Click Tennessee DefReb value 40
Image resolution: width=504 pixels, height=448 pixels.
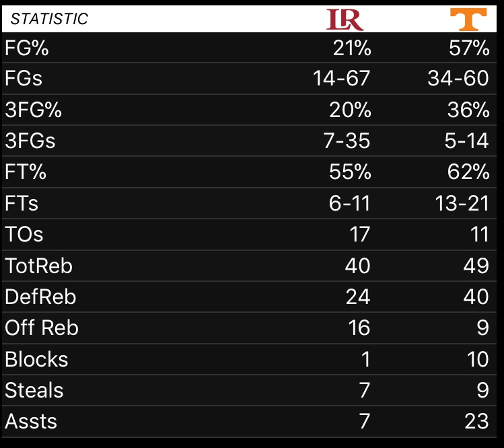pyautogui.click(x=476, y=296)
